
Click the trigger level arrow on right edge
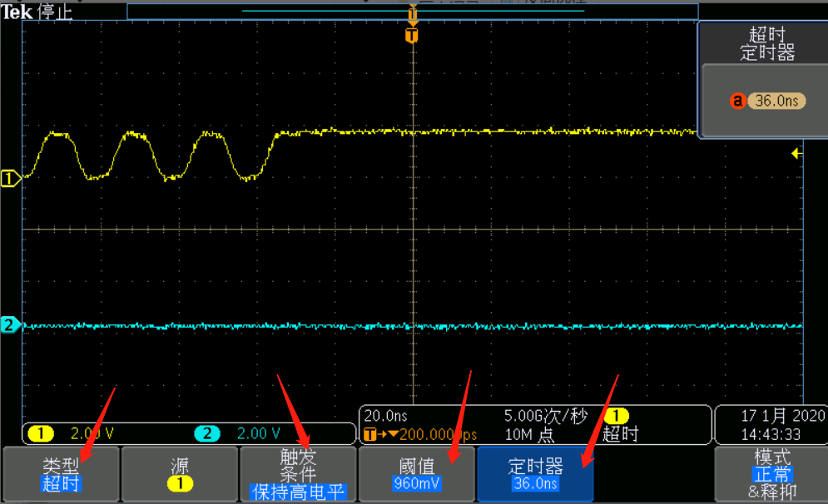797,154
